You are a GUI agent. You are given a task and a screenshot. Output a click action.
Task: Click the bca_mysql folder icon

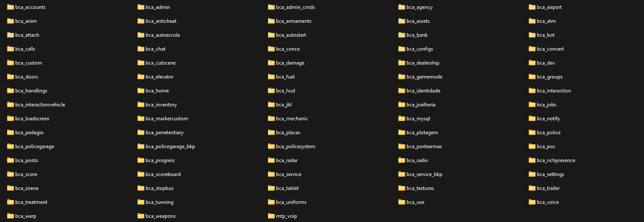(x=402, y=119)
